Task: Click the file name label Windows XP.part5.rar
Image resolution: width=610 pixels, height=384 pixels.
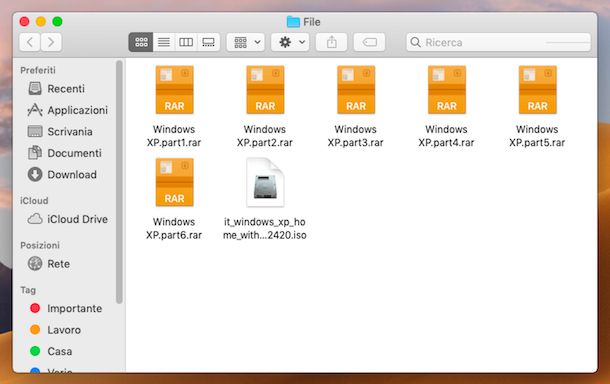Action: 537,136
